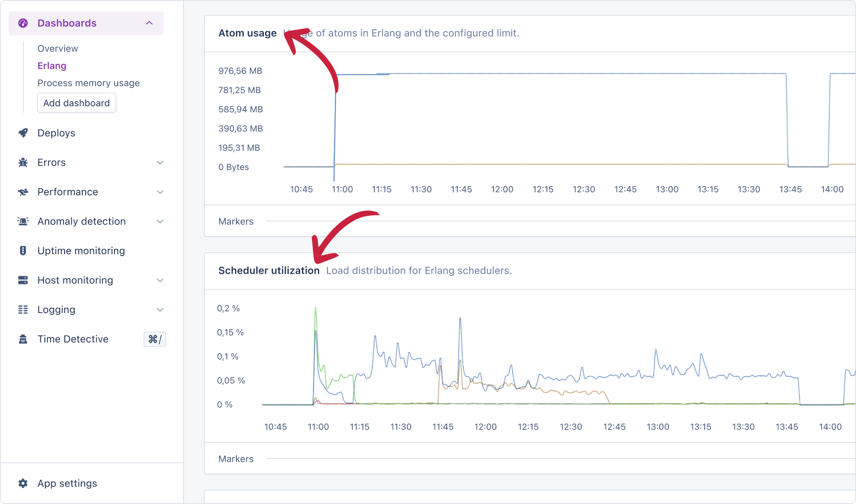The width and height of the screenshot is (856, 504).
Task: Open the Overview dashboard
Action: click(x=57, y=48)
